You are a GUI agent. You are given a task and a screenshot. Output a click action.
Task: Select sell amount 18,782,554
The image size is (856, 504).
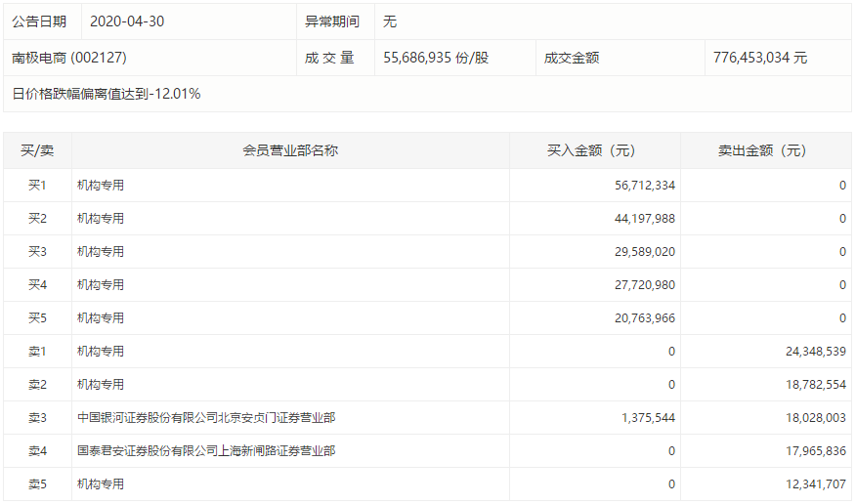pyautogui.click(x=816, y=385)
